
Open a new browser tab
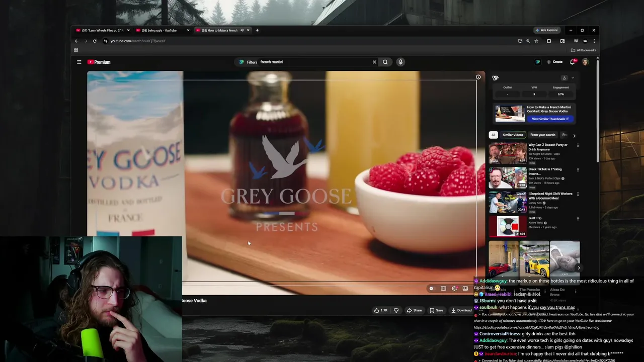point(257,30)
